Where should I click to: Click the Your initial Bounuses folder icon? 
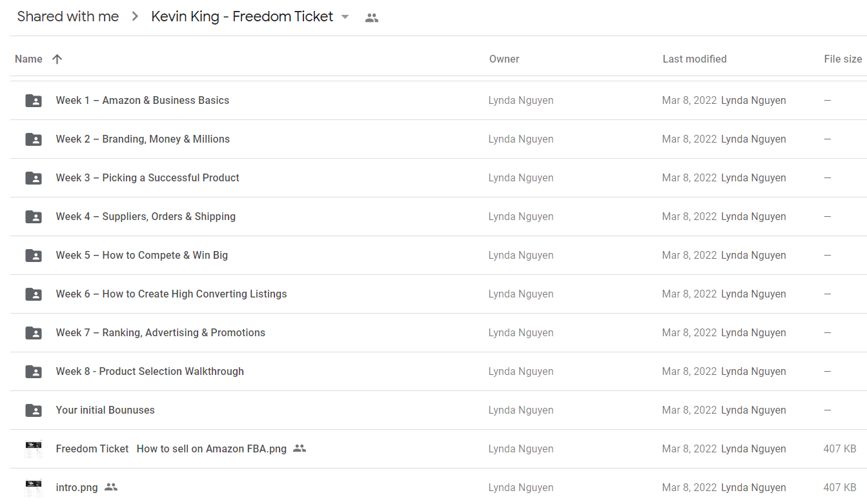[x=34, y=410]
